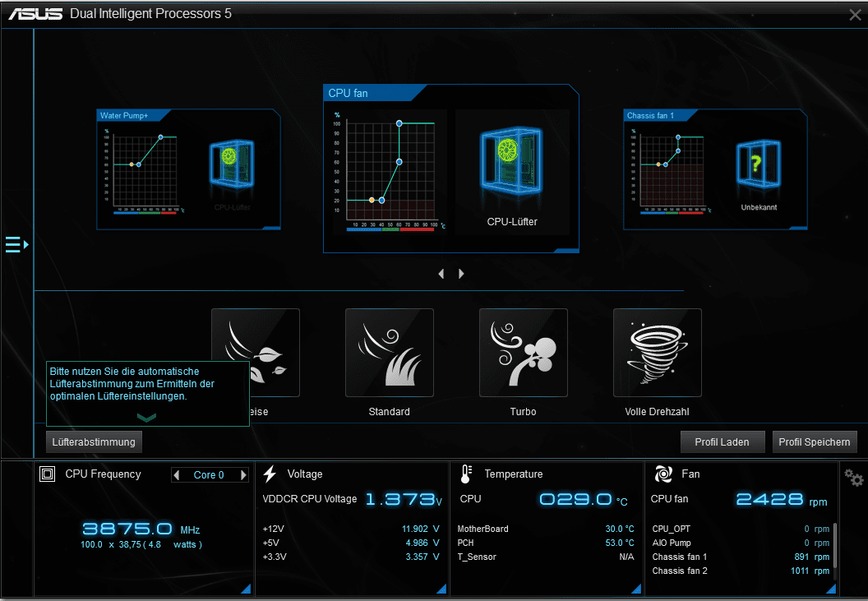Screen dimensions: 868x601
Task: Click the +3.3V voltage row
Action: click(x=351, y=557)
